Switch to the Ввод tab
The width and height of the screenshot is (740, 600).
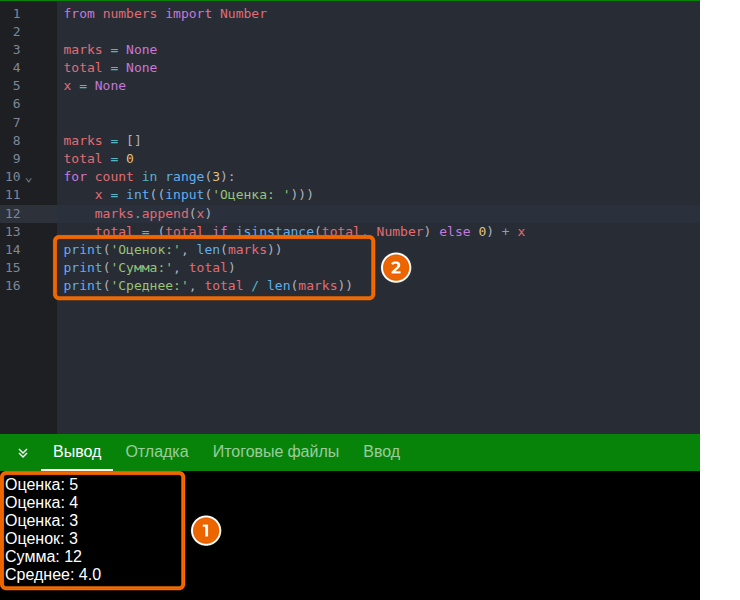[x=381, y=452]
